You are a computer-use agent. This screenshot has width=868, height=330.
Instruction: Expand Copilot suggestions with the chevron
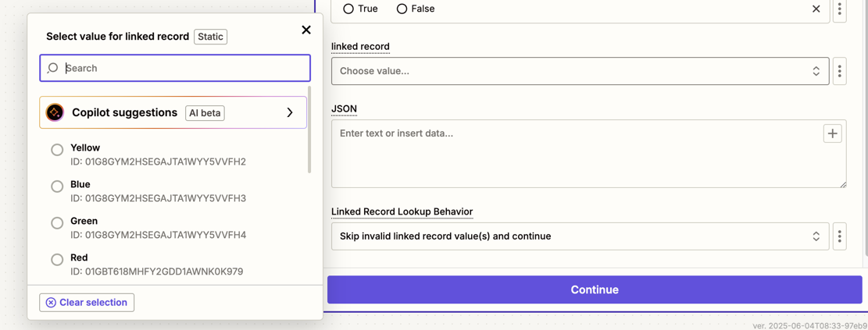[x=290, y=112]
